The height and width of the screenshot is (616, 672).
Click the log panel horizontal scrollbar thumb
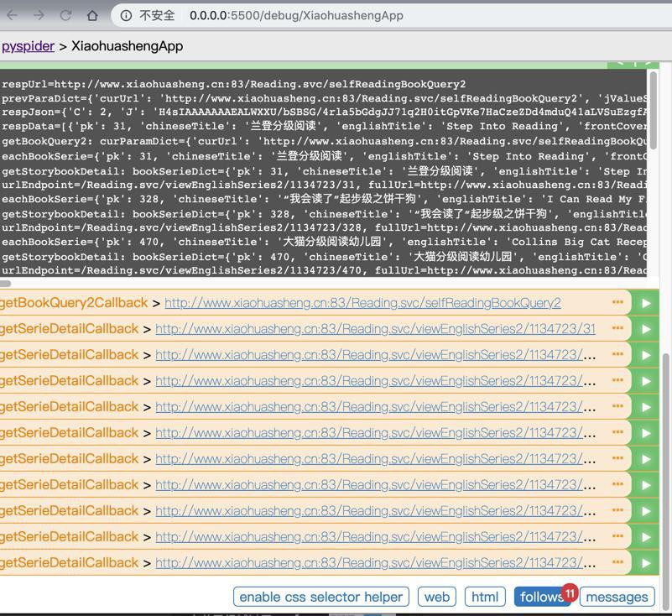tap(5, 284)
